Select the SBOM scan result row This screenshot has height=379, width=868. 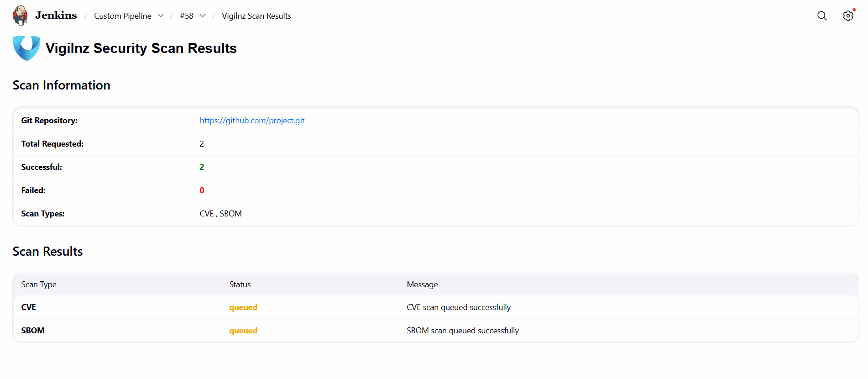33,331
